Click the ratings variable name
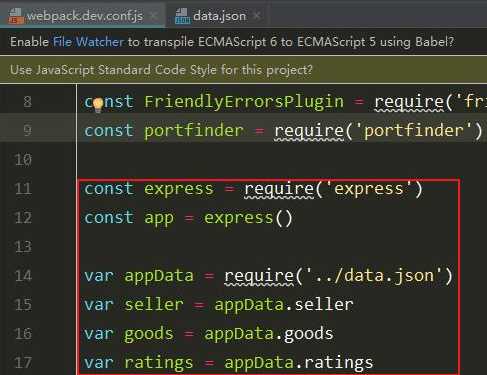The image size is (487, 375). [159, 363]
